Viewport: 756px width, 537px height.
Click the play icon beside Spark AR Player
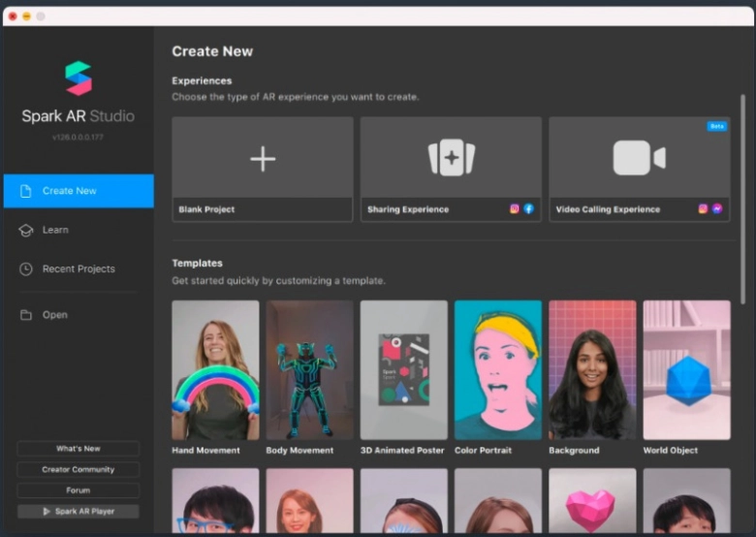pyautogui.click(x=47, y=512)
